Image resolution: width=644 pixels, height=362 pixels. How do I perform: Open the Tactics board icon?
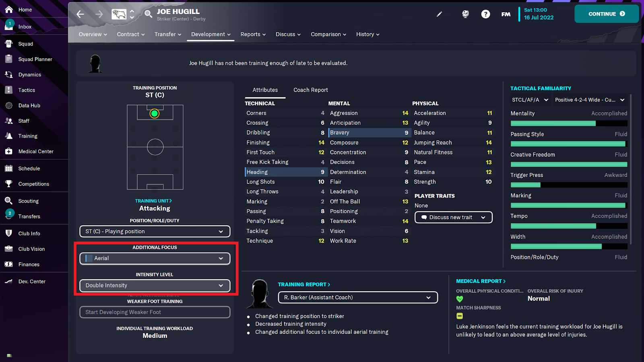pos(9,90)
